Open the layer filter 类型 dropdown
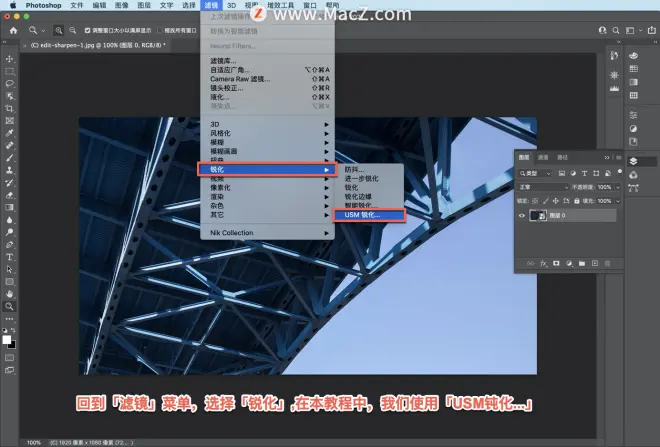The width and height of the screenshot is (660, 447). coord(535,173)
